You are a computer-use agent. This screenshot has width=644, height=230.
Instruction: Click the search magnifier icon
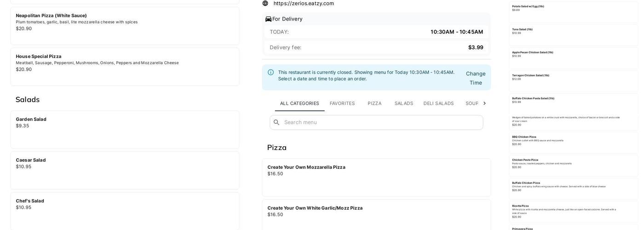click(276, 122)
